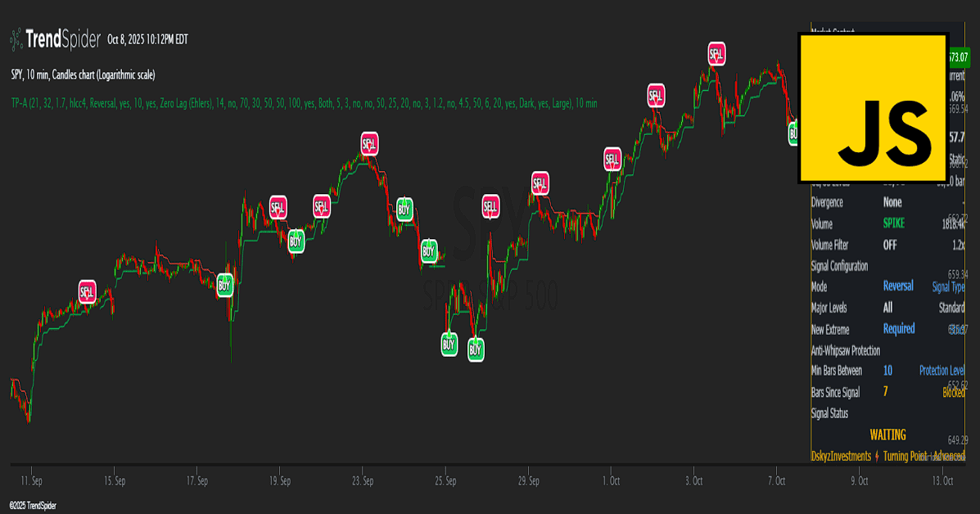
Task: Click the 'Signal Configuration' heading
Action: click(839, 266)
